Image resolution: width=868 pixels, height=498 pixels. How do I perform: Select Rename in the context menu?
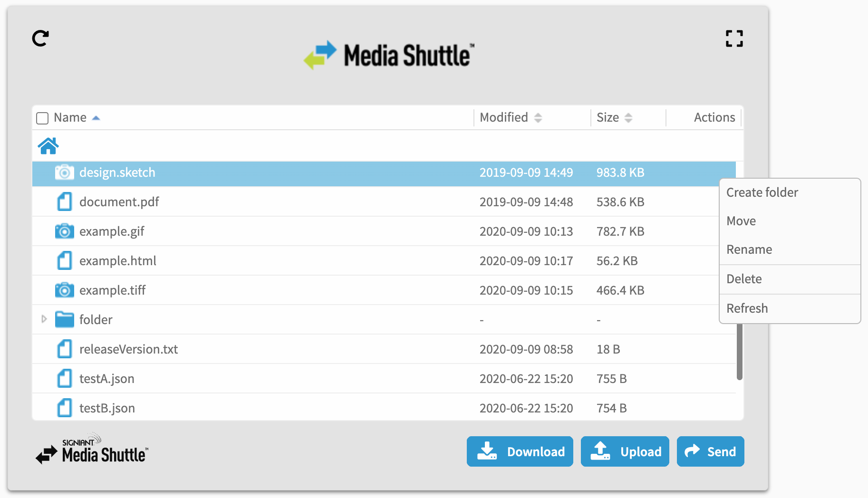749,249
